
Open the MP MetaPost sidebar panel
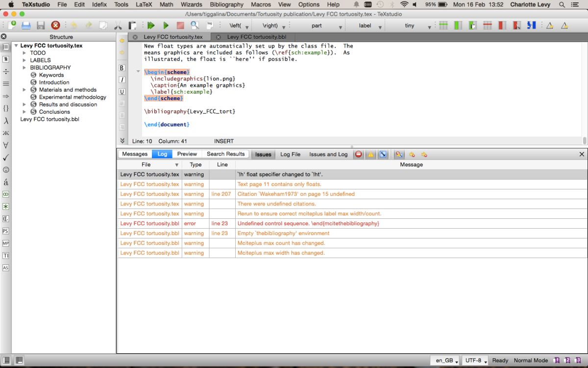pyautogui.click(x=6, y=243)
